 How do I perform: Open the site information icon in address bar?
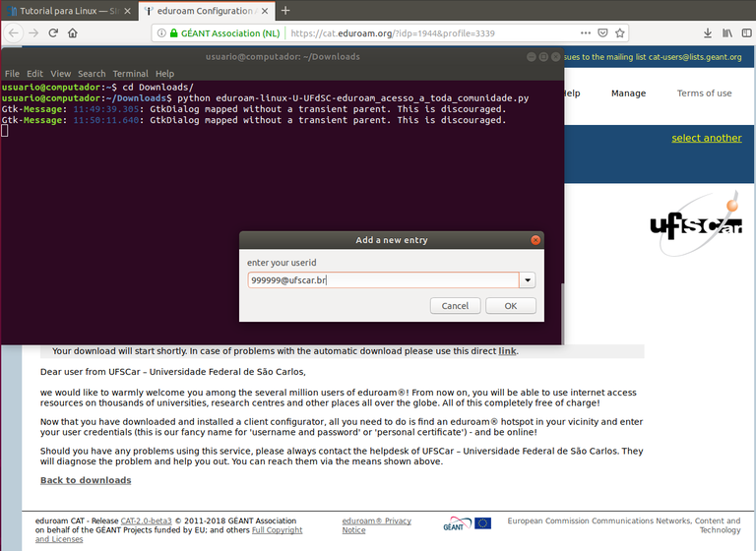(x=161, y=32)
